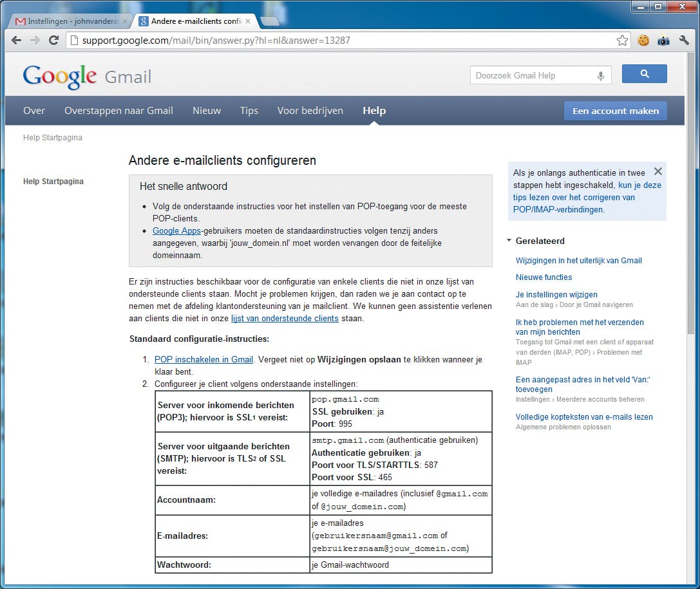The image size is (700, 589).
Task: Click the blue magnifier search button
Action: 644,73
